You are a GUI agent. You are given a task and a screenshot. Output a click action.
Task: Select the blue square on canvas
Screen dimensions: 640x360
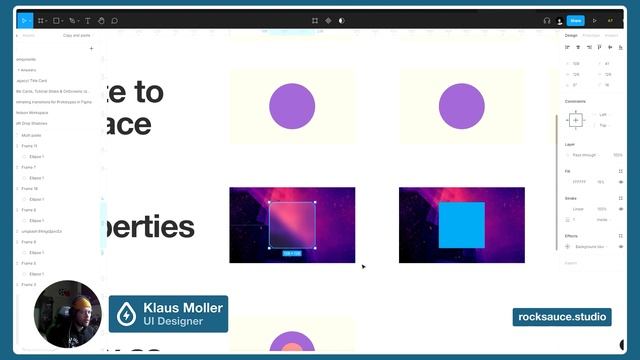pos(462,225)
